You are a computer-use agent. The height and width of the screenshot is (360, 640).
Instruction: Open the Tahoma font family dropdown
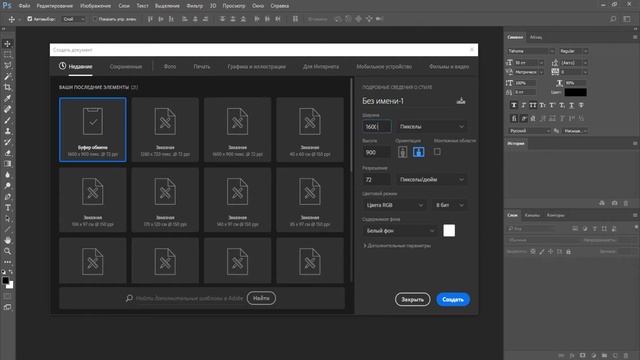(531, 51)
